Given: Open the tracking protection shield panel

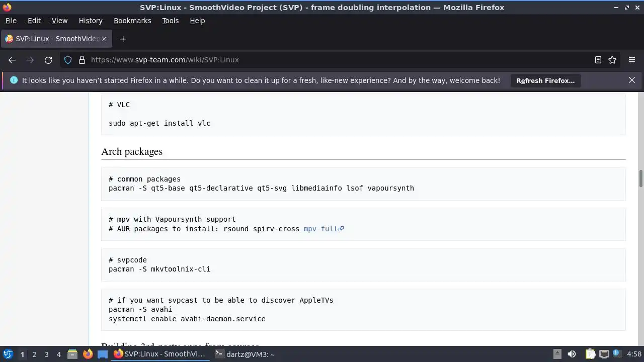Looking at the screenshot, I should (68, 60).
